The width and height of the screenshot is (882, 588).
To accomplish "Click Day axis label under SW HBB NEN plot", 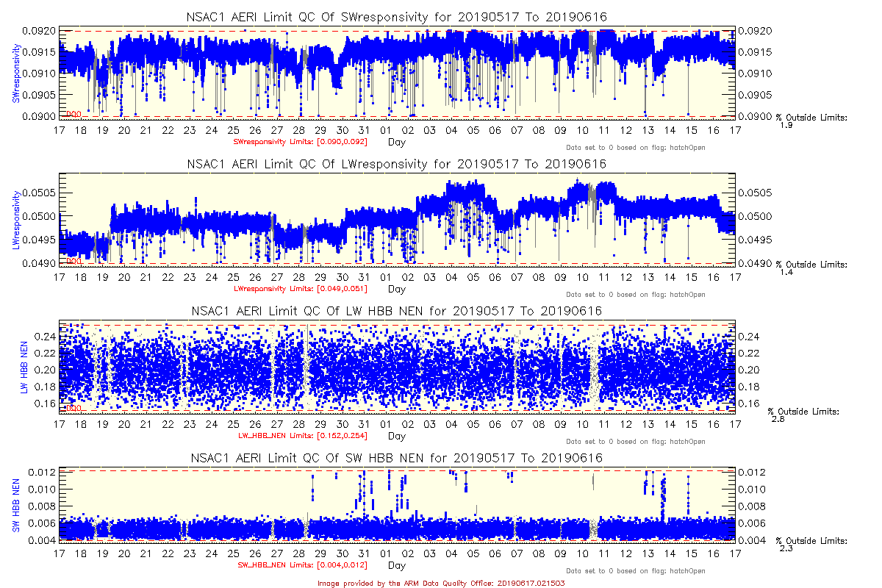I will click(396, 565).
